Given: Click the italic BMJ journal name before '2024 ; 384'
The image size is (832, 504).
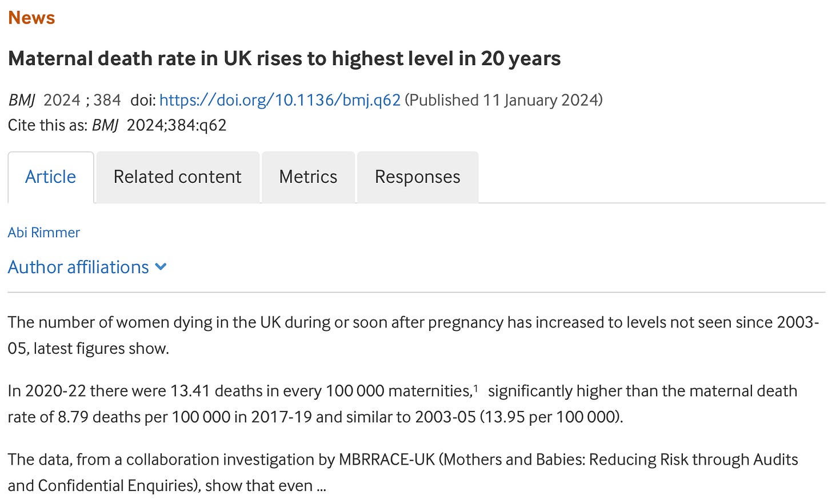Looking at the screenshot, I should click(x=22, y=101).
